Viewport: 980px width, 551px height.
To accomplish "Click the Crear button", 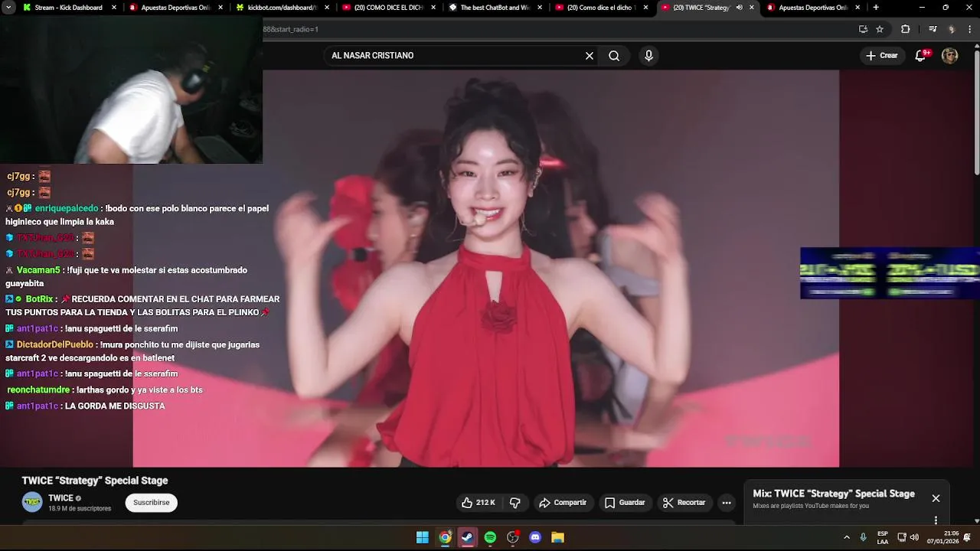I will [881, 55].
